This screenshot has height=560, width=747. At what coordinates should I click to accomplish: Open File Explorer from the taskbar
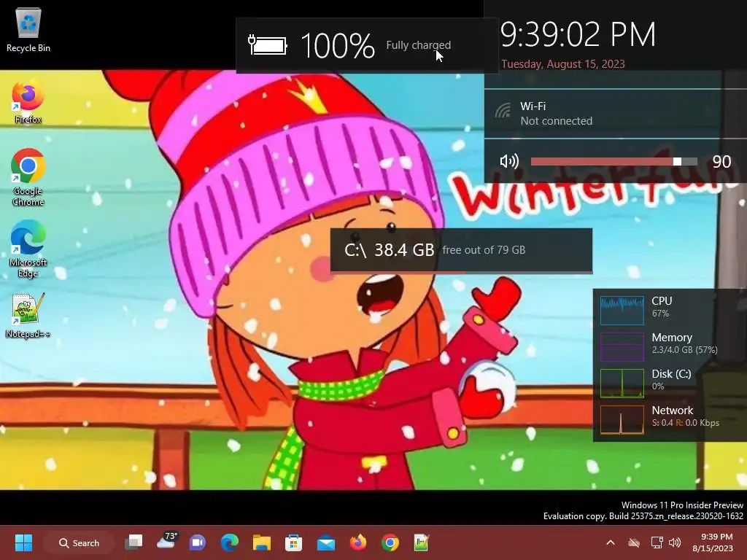262,542
